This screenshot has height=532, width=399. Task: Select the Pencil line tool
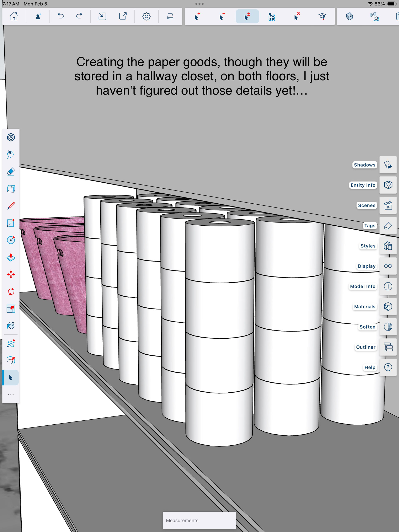point(11,206)
